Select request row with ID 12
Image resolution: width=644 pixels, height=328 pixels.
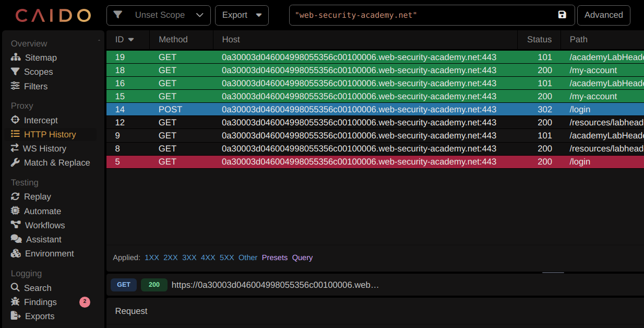[375, 123]
